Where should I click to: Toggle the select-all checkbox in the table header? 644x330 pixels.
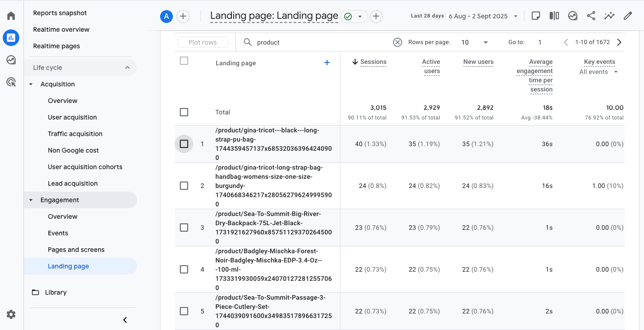pos(184,60)
